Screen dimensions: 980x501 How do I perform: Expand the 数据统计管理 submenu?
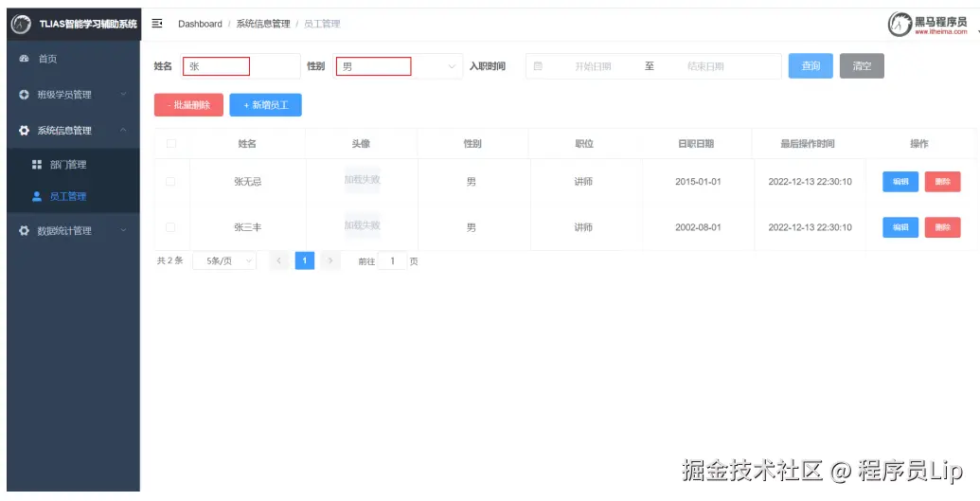[x=123, y=231]
